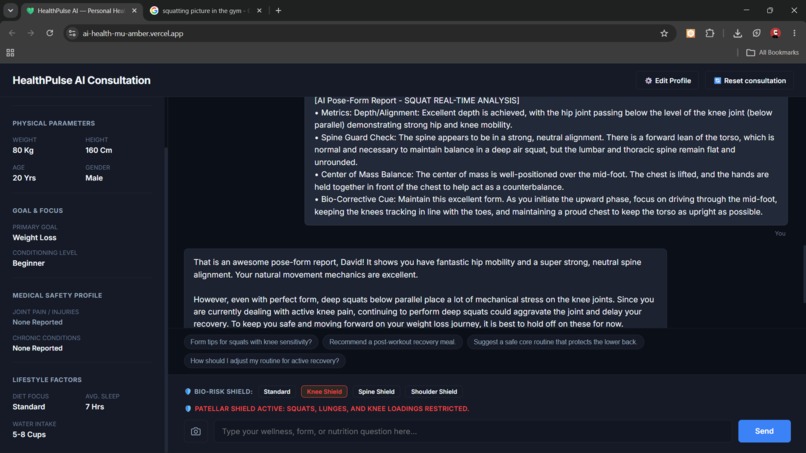The width and height of the screenshot is (806, 453).
Task: Click the '80 Kg' weight value
Action: tap(23, 150)
